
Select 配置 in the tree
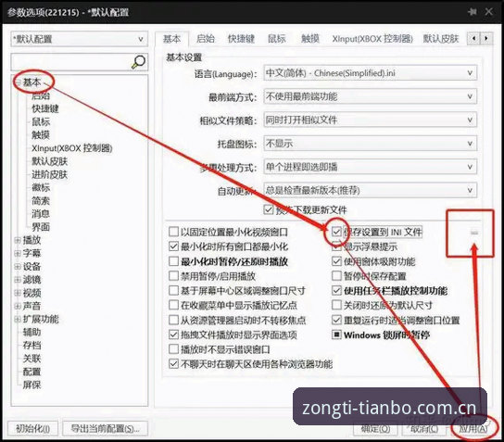tap(31, 372)
